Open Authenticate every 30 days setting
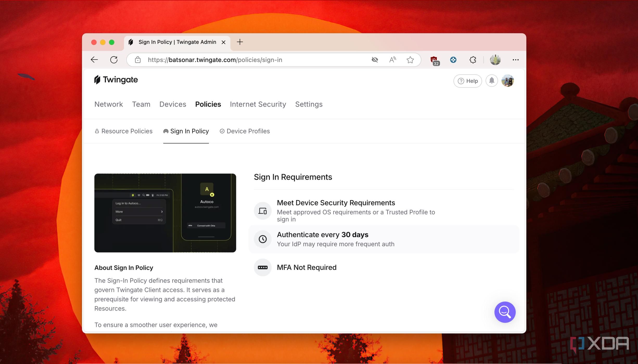The width and height of the screenshot is (638, 364). pyautogui.click(x=384, y=239)
